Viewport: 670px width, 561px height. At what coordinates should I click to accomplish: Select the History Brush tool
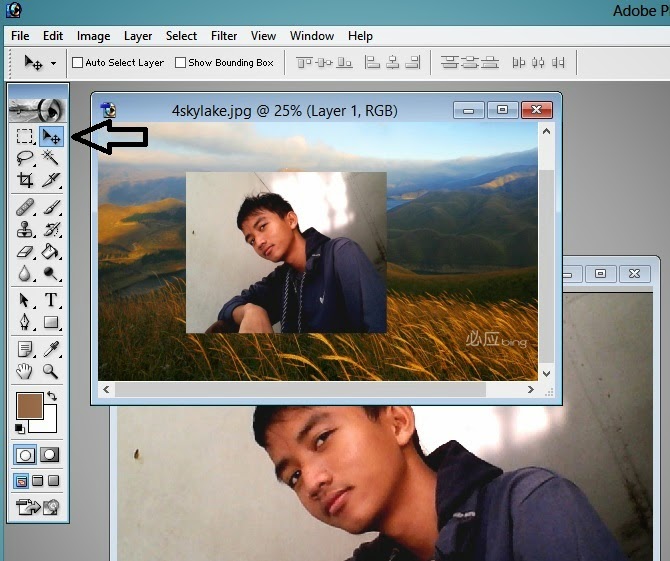click(51, 229)
